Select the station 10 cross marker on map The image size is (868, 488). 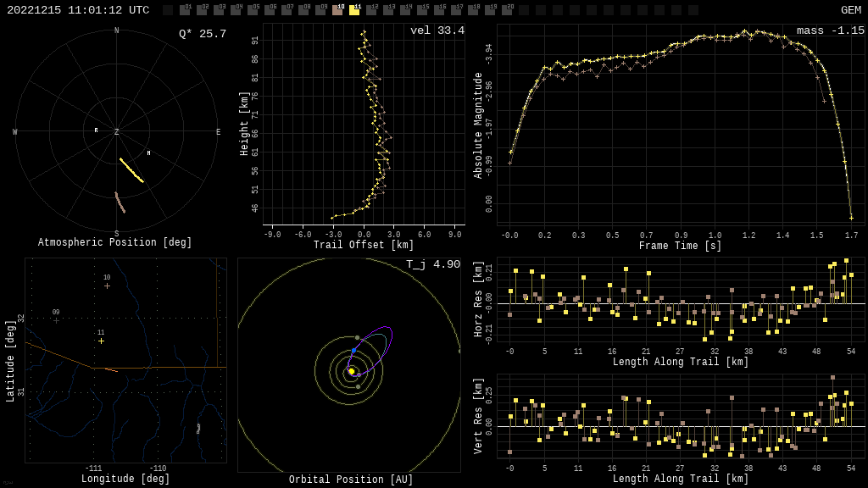[x=107, y=286]
